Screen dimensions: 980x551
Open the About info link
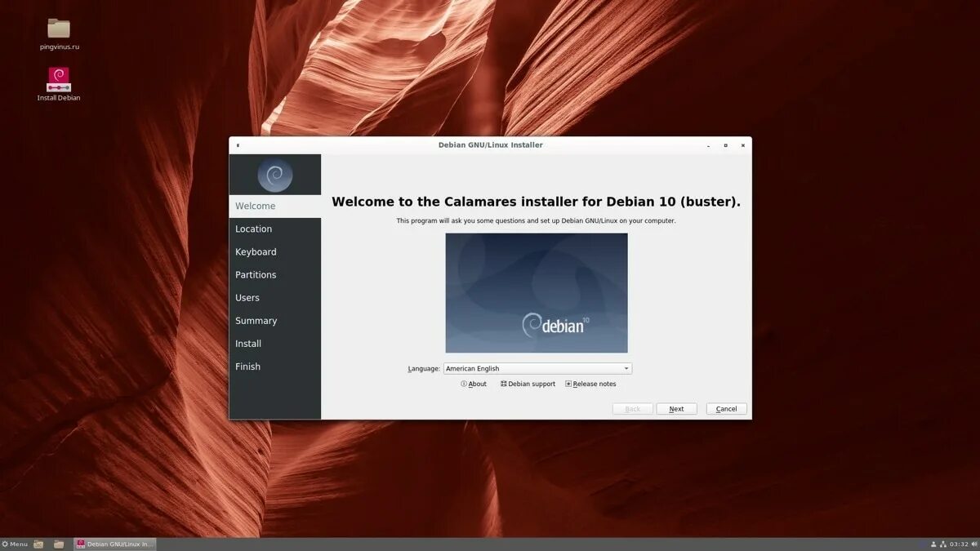click(x=474, y=384)
